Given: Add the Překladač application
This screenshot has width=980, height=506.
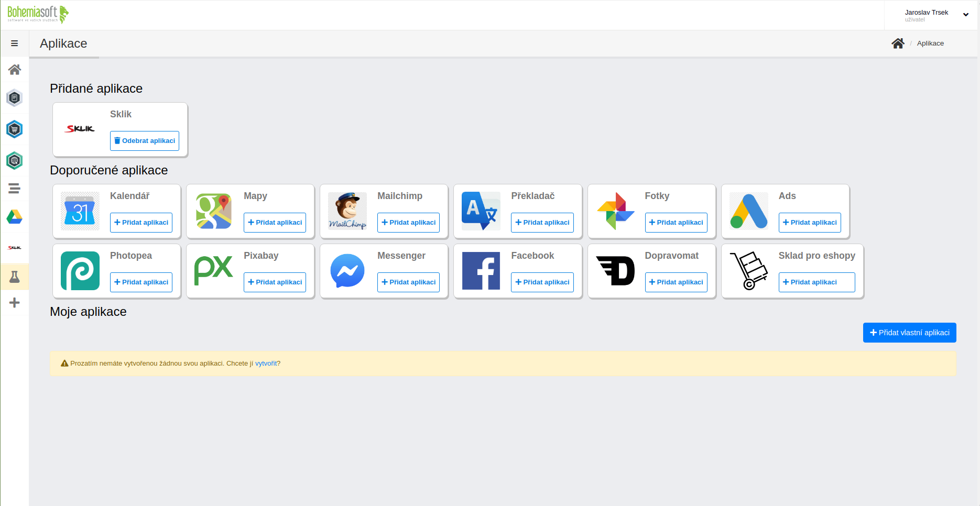Looking at the screenshot, I should click(x=542, y=223).
